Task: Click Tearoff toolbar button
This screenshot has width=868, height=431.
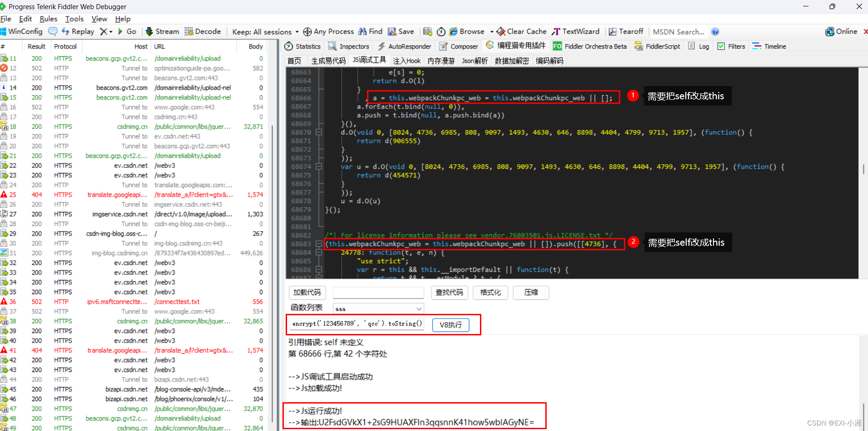Action: pyautogui.click(x=626, y=31)
